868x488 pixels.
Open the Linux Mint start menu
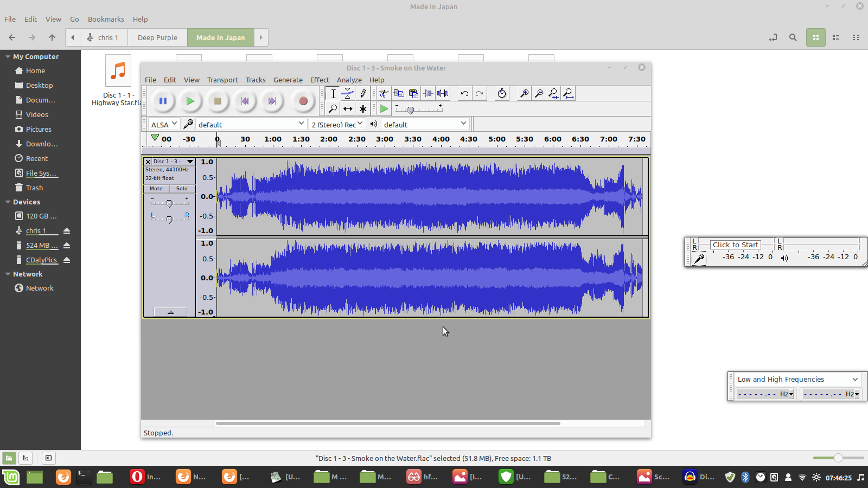(11, 477)
